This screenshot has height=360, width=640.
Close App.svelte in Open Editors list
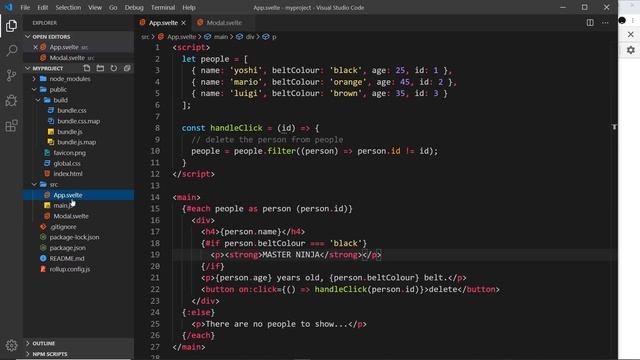pos(36,47)
